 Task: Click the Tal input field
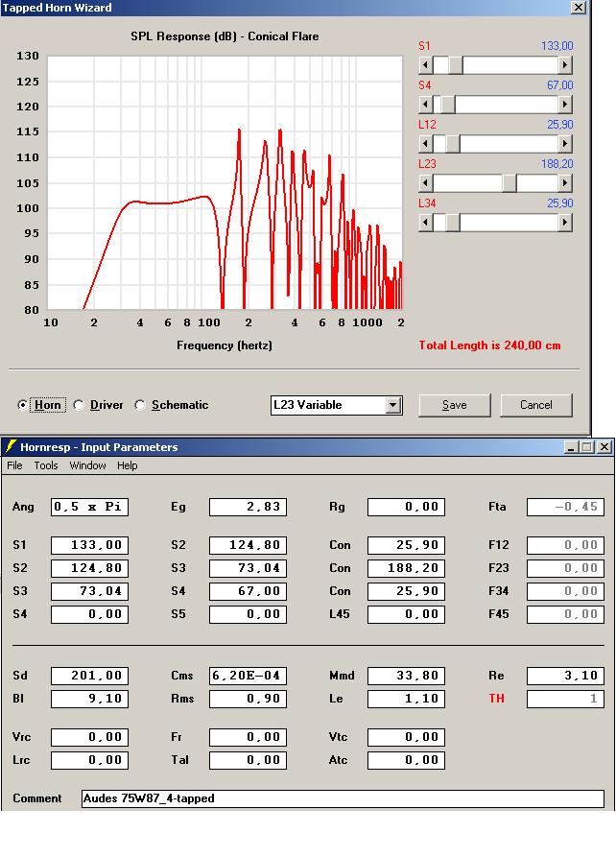248,760
